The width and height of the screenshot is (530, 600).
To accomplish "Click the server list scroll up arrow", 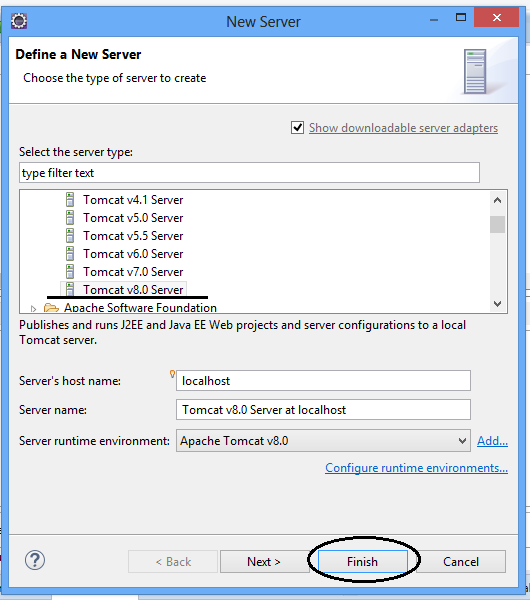I will pyautogui.click(x=497, y=200).
